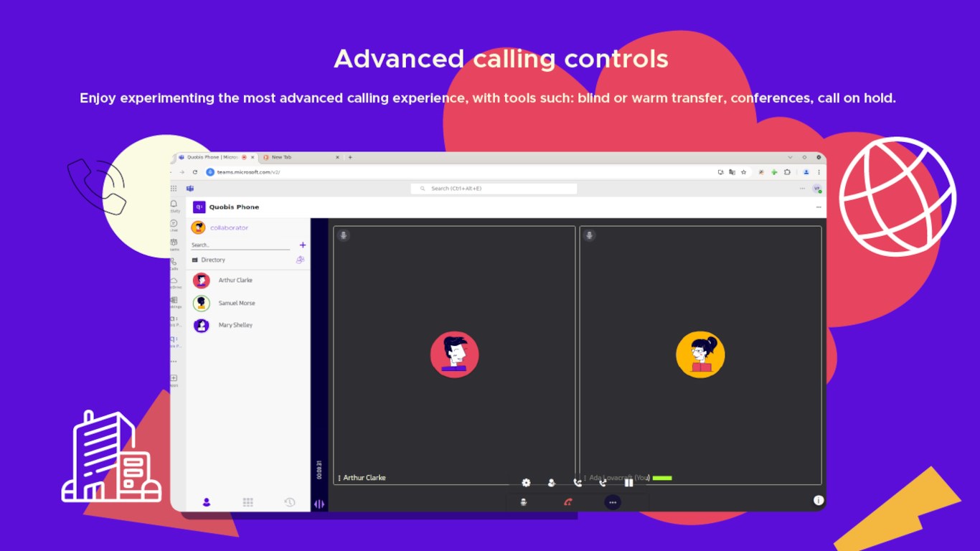Open Teams app launcher grid
The width and height of the screenshot is (980, 551).
(x=174, y=188)
